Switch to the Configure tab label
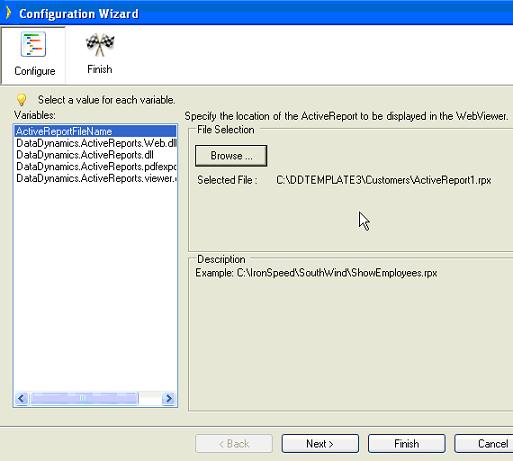513x461 pixels. click(35, 71)
